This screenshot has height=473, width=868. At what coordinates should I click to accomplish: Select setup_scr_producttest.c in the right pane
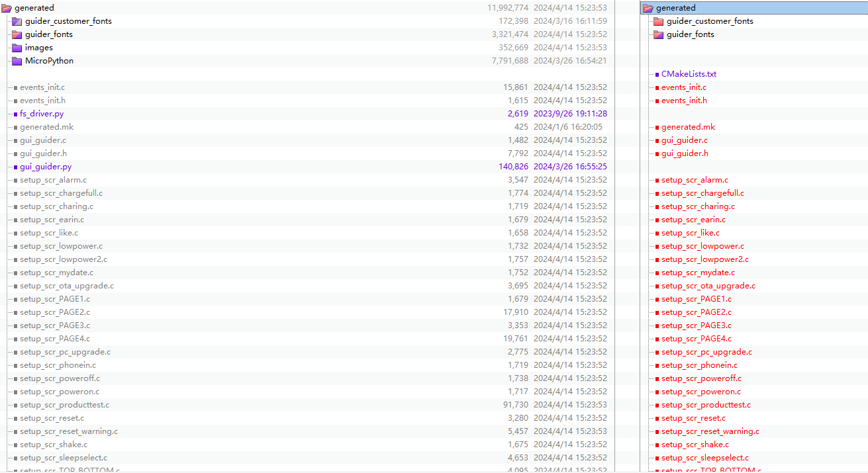click(x=706, y=405)
